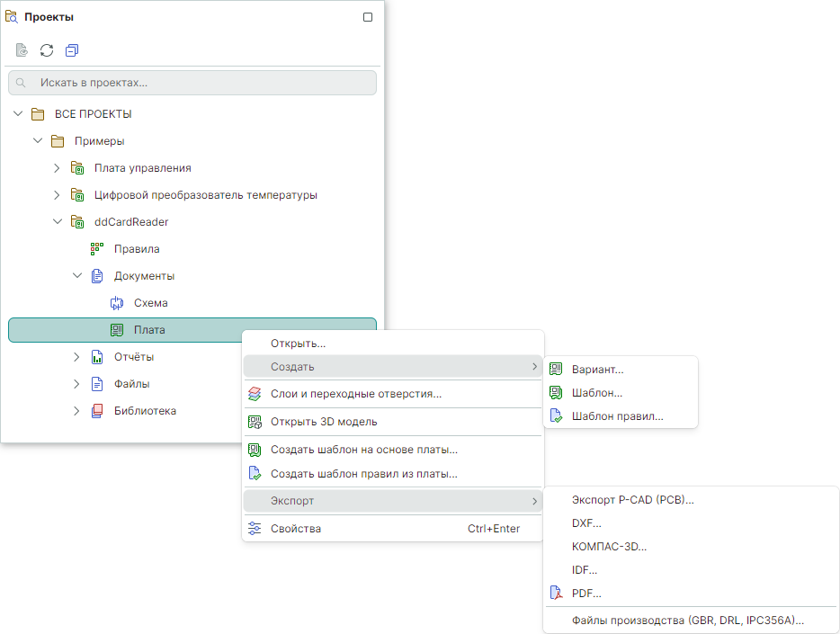This screenshot has width=840, height=634.
Task: Choose Открыть 3D модель from context menu
Action: pos(324,422)
